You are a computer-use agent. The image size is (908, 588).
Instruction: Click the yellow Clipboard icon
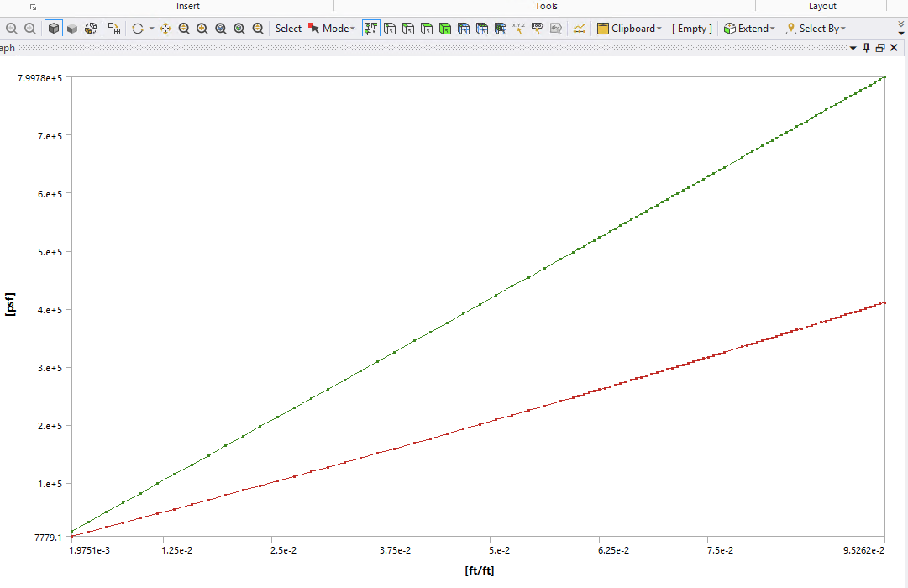(603, 29)
